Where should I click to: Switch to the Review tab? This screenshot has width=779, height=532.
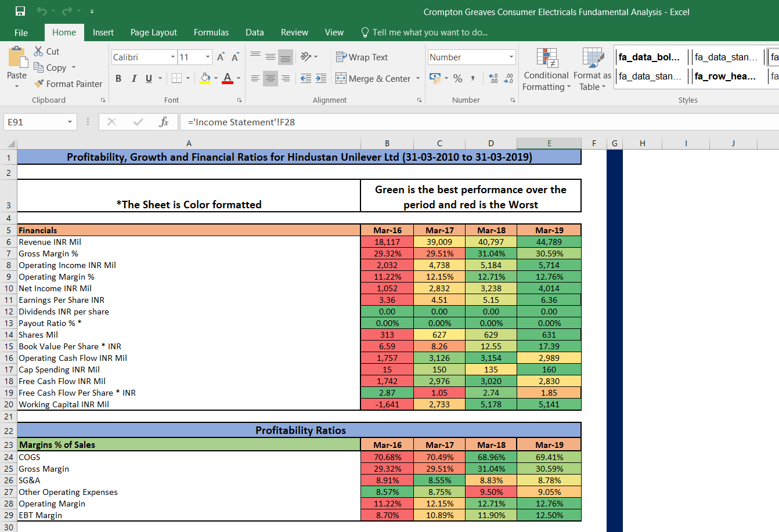[294, 32]
